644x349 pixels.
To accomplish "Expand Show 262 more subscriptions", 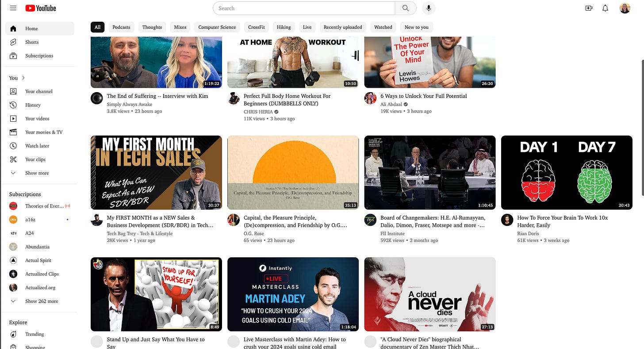I will [x=39, y=301].
